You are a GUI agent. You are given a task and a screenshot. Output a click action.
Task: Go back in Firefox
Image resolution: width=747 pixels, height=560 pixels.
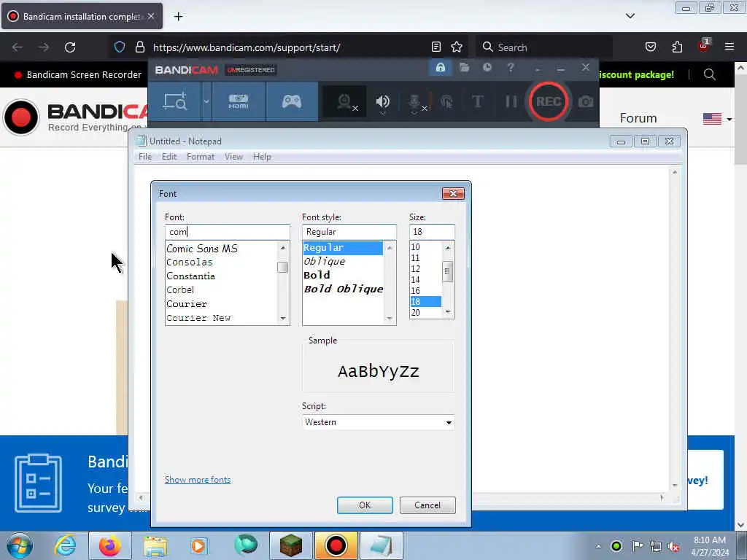(18, 47)
